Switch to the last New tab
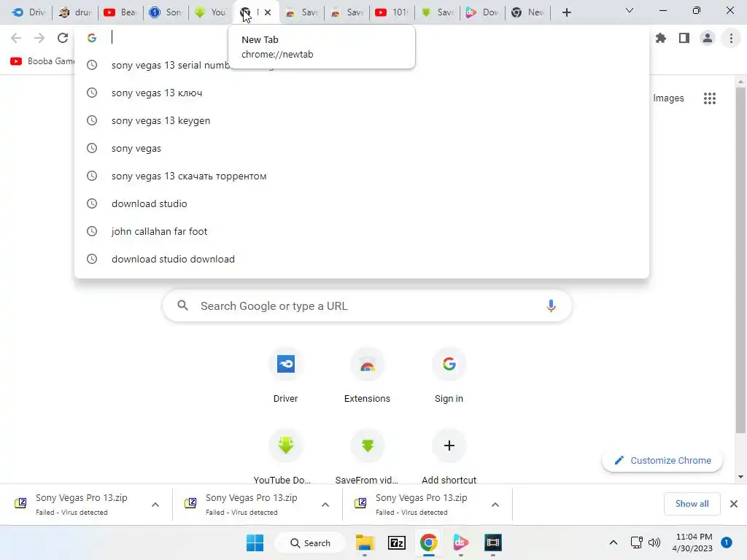This screenshot has height=560, width=747. point(527,12)
